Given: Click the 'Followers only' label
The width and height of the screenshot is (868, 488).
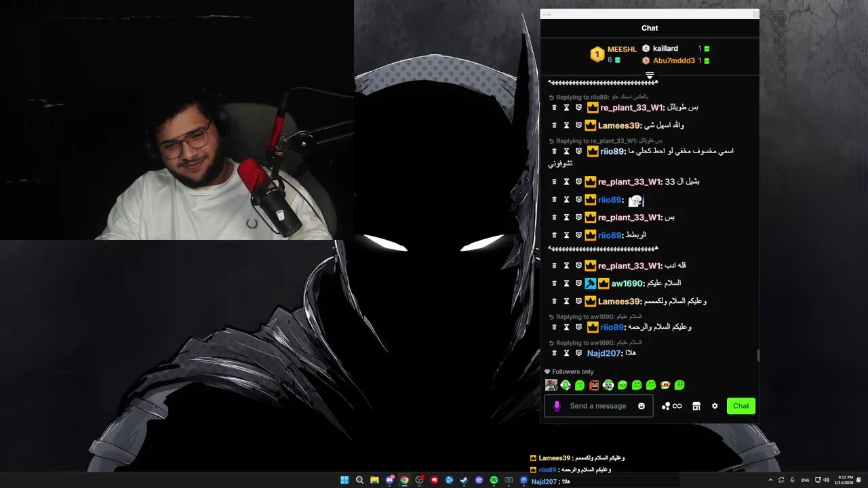Looking at the screenshot, I should [572, 371].
